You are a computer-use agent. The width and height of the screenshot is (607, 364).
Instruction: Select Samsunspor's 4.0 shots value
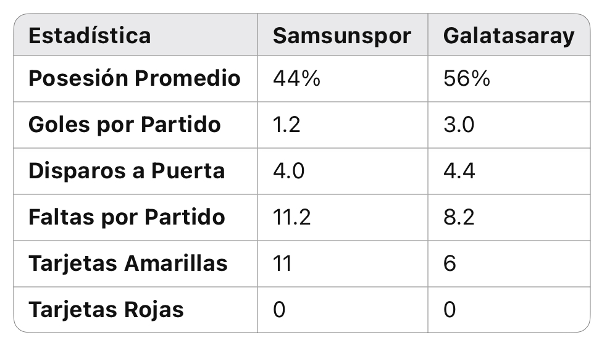point(289,171)
